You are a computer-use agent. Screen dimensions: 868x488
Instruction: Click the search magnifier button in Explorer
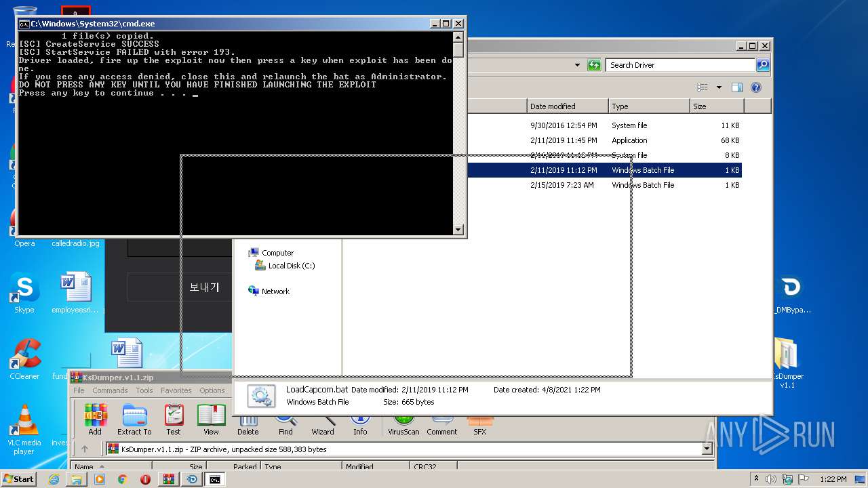[x=763, y=65]
